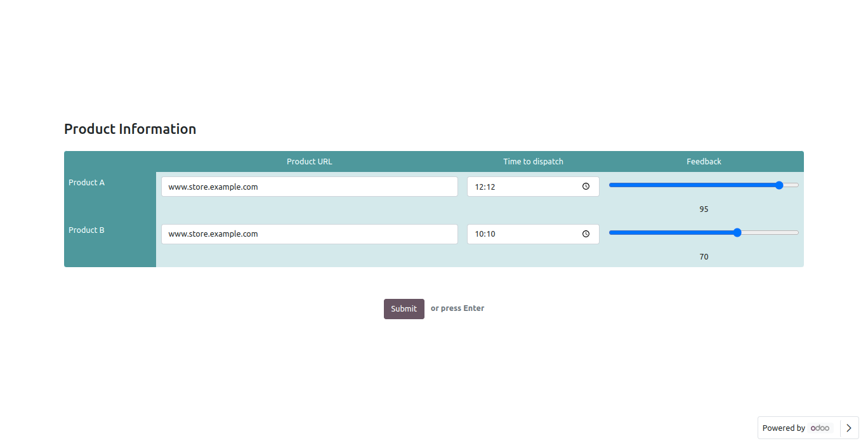Click the Feedback column header
Screen dimensions: 868x448
(704, 161)
